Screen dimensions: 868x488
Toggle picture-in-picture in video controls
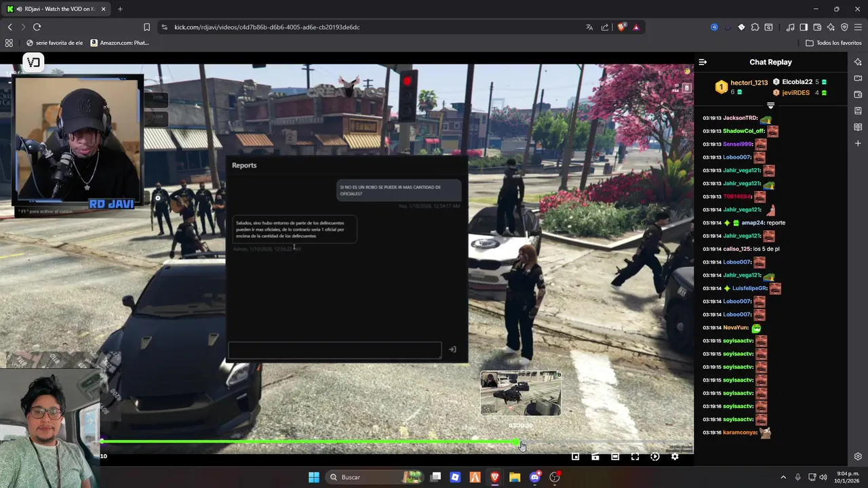pyautogui.click(x=595, y=457)
